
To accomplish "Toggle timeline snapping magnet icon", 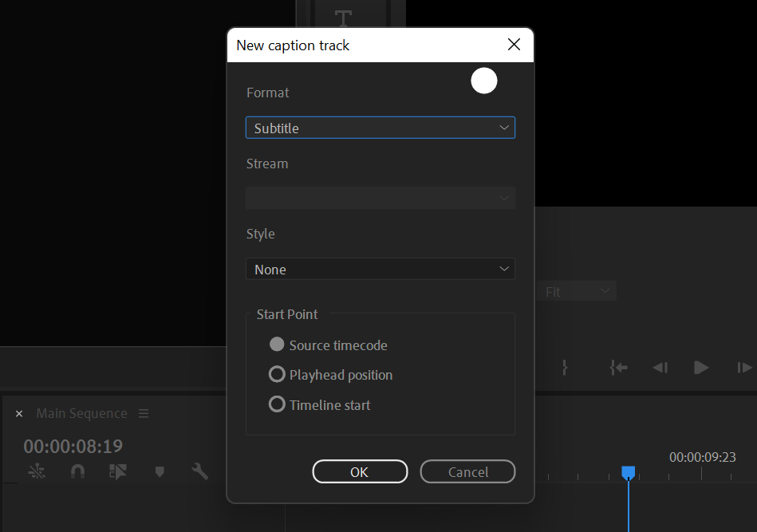I will 77,471.
